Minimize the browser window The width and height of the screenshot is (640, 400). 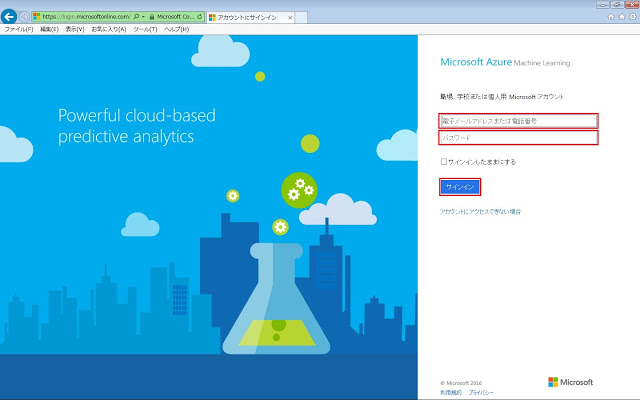pos(603,4)
